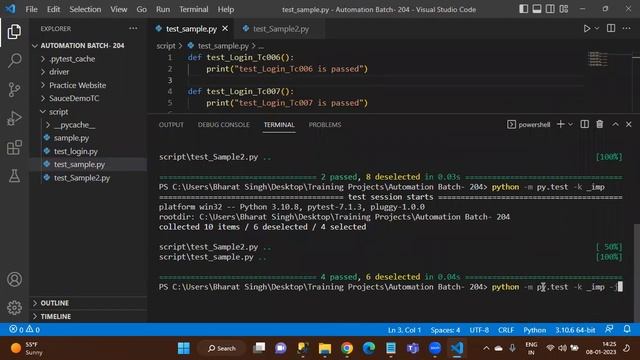640x360 pixels.
Task: Toggle Panel layout icon in title bar
Action: click(x=537, y=9)
